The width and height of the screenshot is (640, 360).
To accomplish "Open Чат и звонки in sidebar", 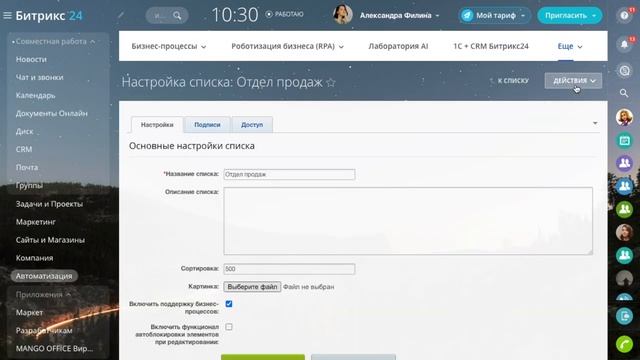I will click(x=40, y=77).
